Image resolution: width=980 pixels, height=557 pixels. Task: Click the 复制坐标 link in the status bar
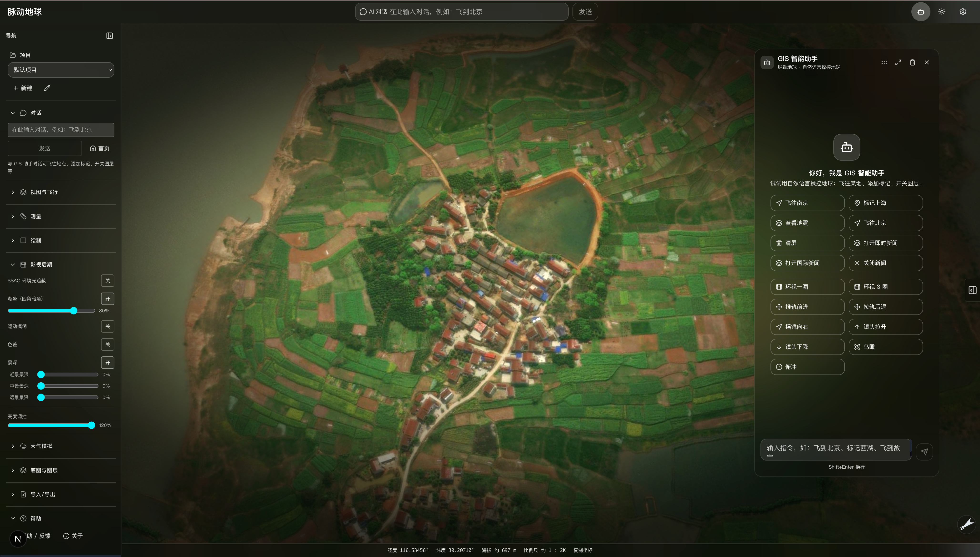(x=582, y=550)
